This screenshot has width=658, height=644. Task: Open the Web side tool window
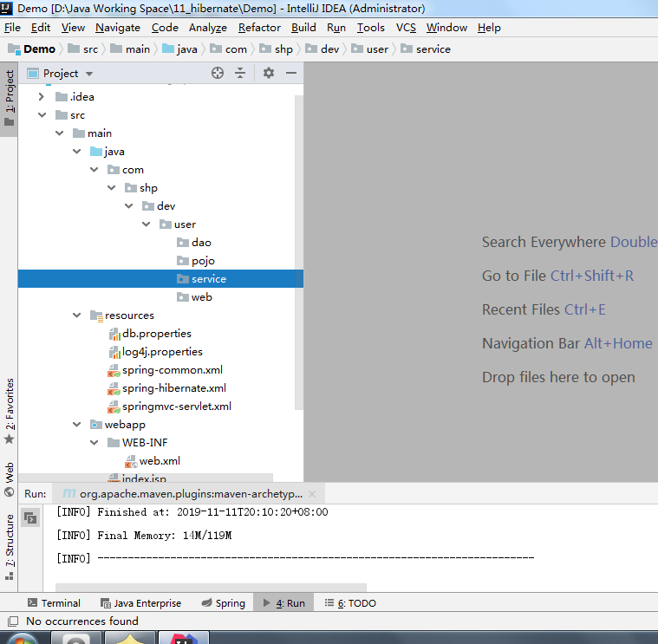click(x=10, y=479)
